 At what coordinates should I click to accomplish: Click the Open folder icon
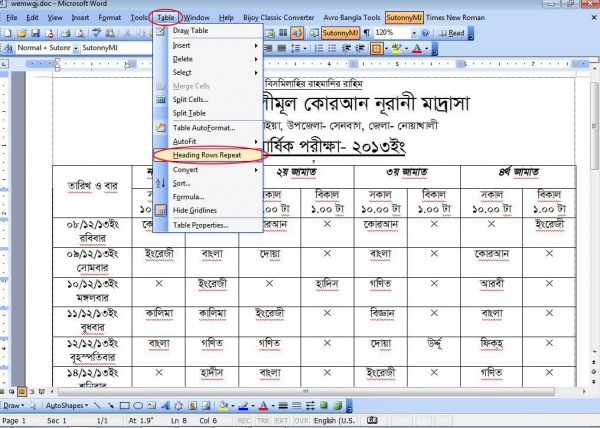pyautogui.click(x=21, y=33)
